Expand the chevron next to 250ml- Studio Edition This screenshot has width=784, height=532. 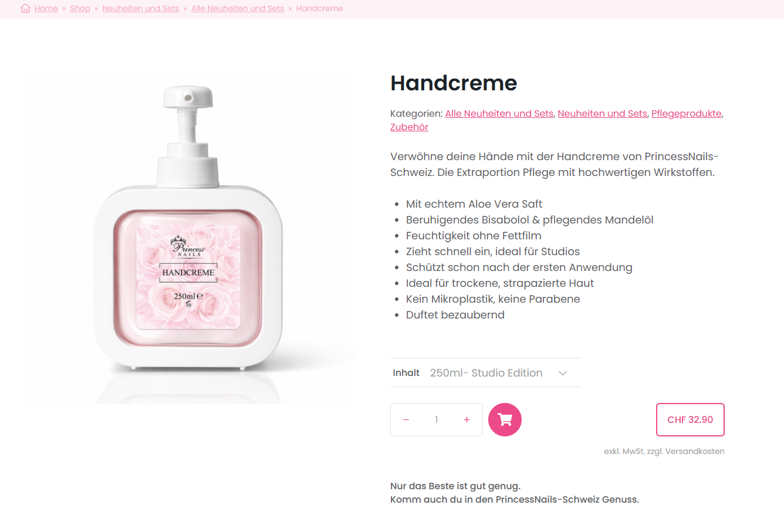563,373
